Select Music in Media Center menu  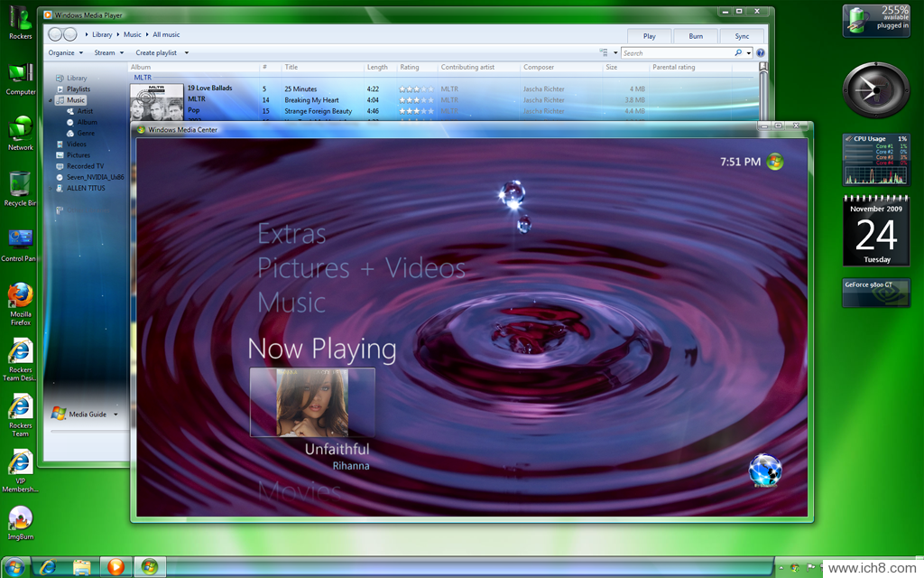pos(291,303)
